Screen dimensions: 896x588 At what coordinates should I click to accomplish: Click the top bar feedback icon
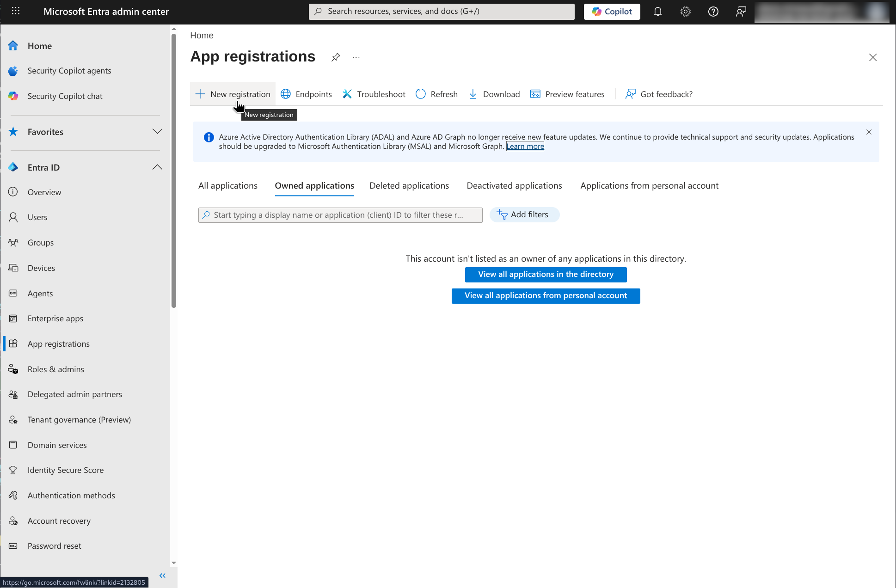[x=741, y=12]
